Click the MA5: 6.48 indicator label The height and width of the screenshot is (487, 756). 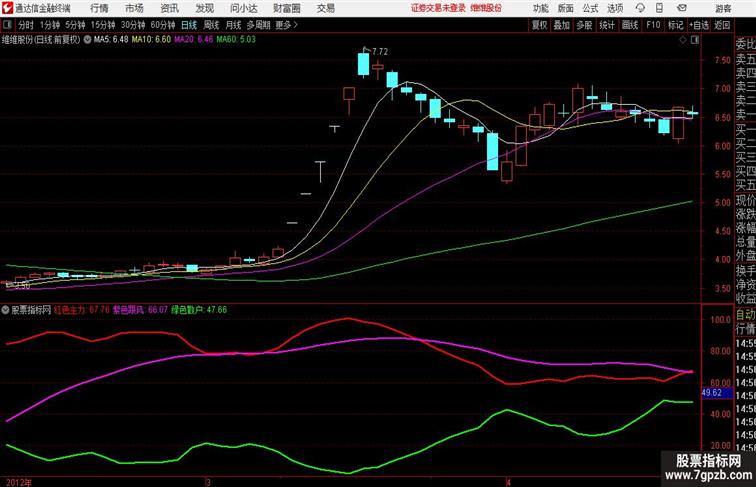[x=111, y=40]
